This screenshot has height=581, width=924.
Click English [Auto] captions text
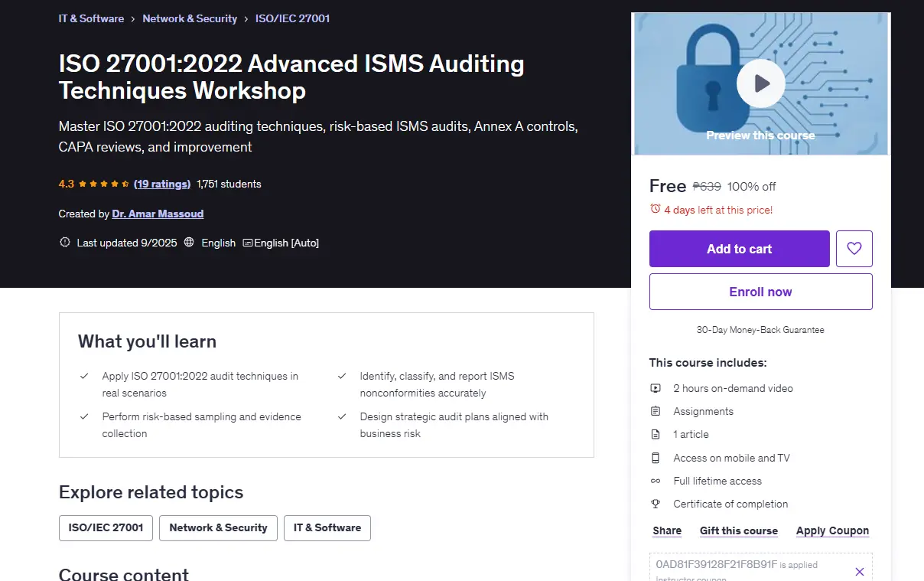tap(287, 243)
